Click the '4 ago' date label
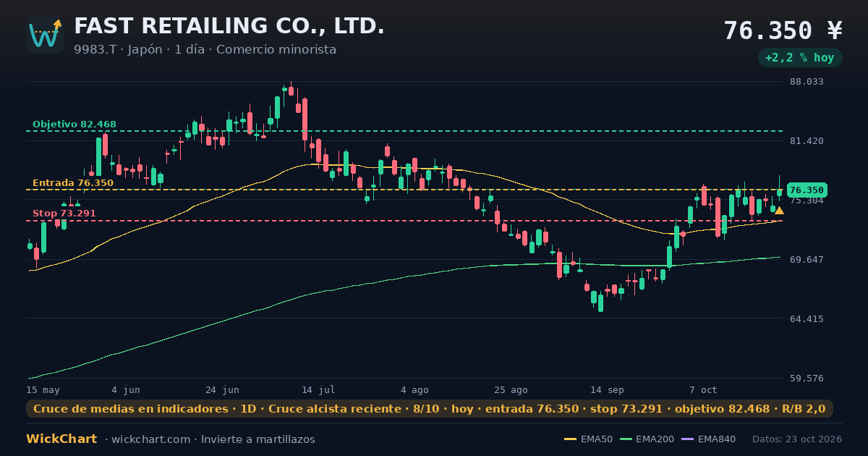The width and height of the screenshot is (868, 456). pos(414,389)
